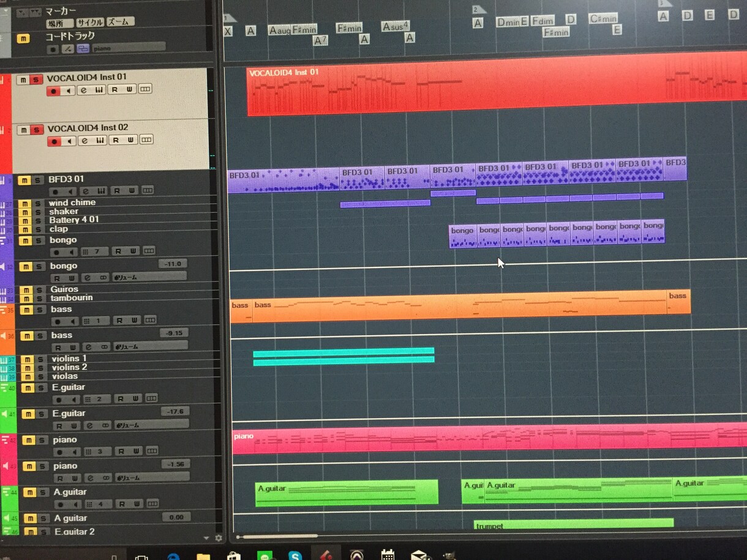The width and height of the screenshot is (747, 560).
Task: Open File Explorer from the taskbar
Action: 203,556
